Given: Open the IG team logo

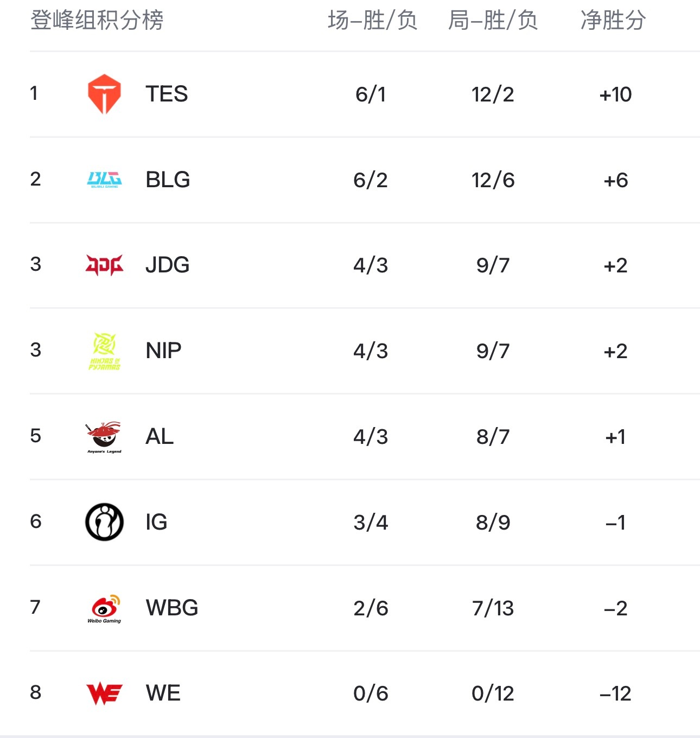Looking at the screenshot, I should coord(104,522).
